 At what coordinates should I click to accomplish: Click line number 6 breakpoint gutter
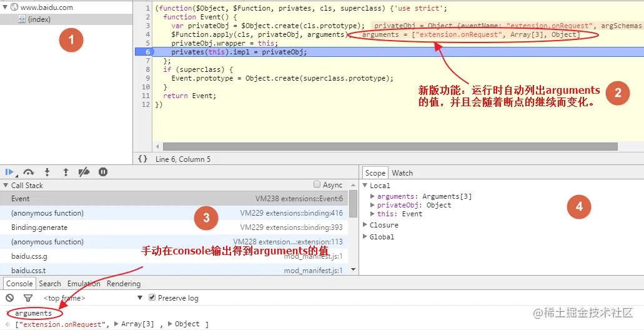(143, 52)
